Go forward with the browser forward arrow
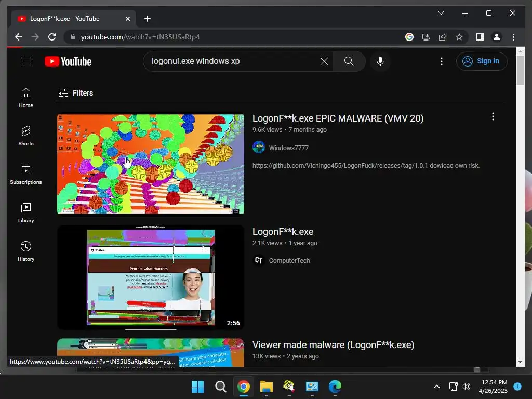 [x=35, y=37]
